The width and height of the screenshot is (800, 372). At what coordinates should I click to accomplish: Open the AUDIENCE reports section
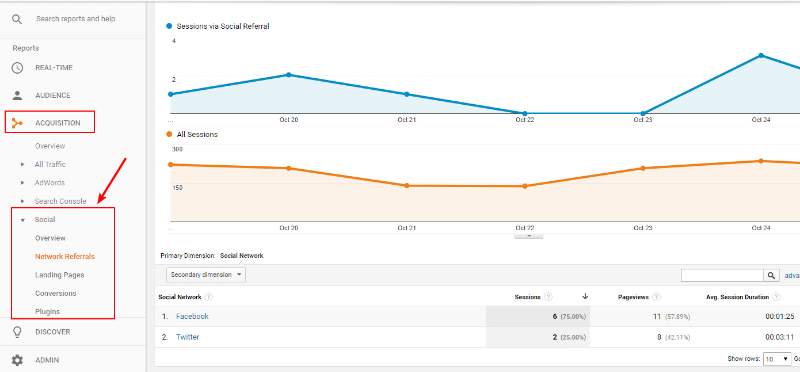[x=53, y=95]
